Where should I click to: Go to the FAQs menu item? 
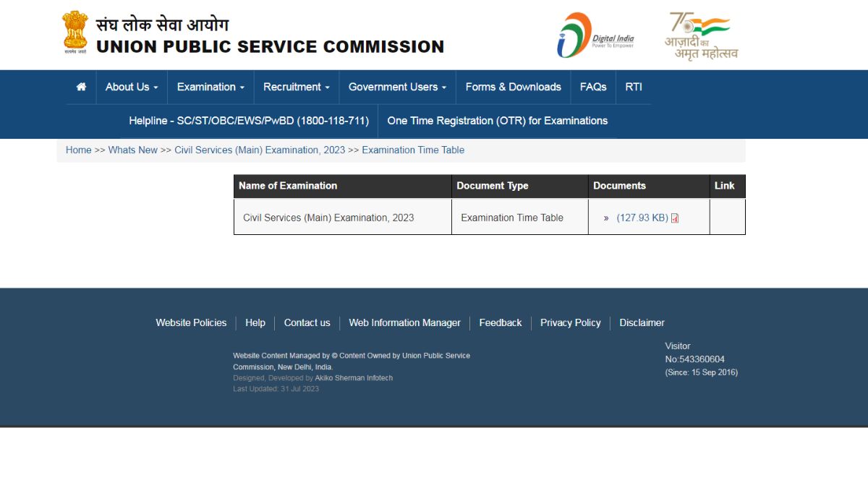(593, 87)
